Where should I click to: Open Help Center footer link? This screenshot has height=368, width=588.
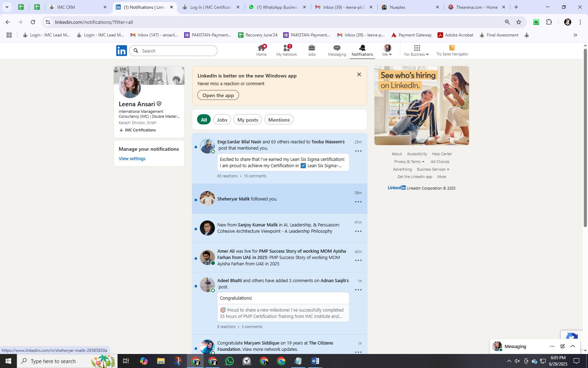tap(442, 154)
